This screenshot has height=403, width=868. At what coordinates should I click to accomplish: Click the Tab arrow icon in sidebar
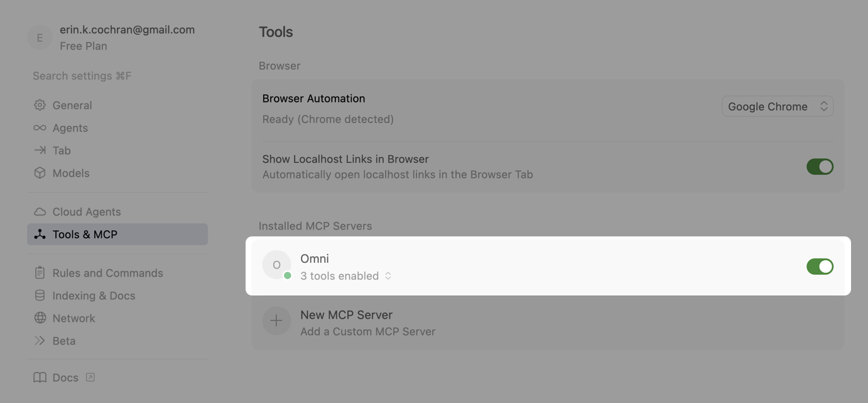pos(40,150)
